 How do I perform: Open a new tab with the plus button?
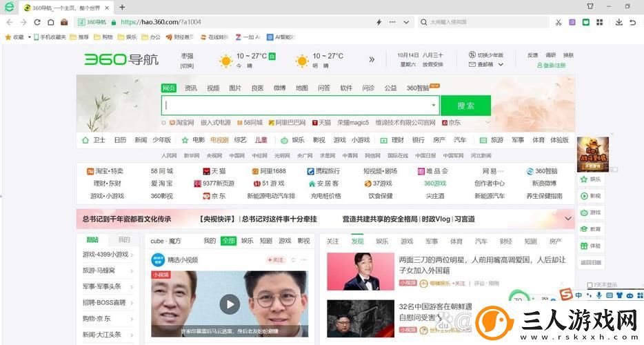[122, 8]
